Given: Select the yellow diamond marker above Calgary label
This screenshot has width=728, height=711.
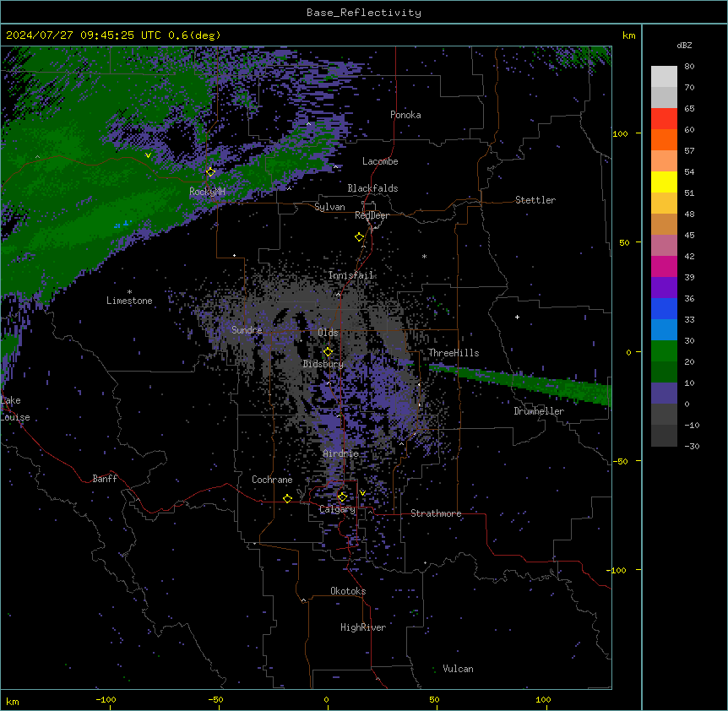Looking at the screenshot, I should click(x=342, y=497).
